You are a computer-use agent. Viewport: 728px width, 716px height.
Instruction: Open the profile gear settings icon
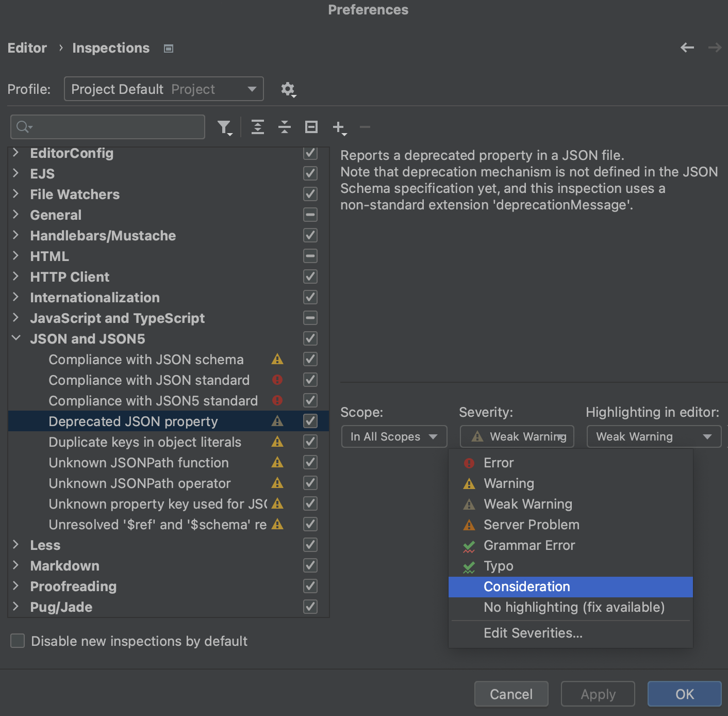click(288, 89)
